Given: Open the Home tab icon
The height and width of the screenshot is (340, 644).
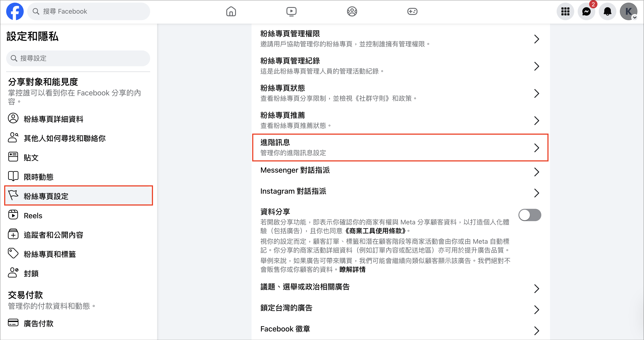Looking at the screenshot, I should (x=231, y=11).
